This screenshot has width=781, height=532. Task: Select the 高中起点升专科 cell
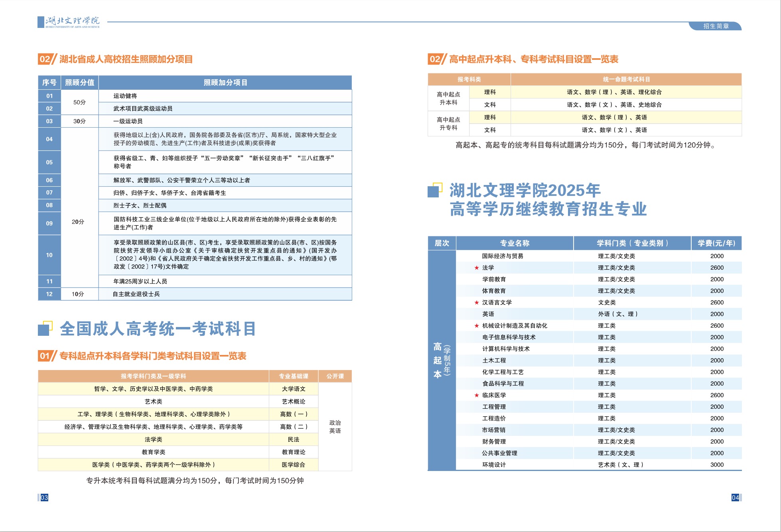(x=448, y=124)
